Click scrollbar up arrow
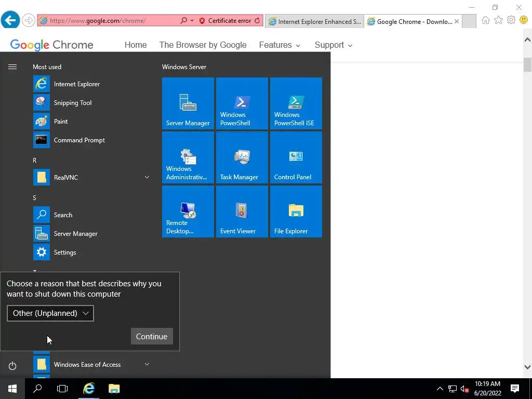The image size is (532, 399). tap(527, 39)
